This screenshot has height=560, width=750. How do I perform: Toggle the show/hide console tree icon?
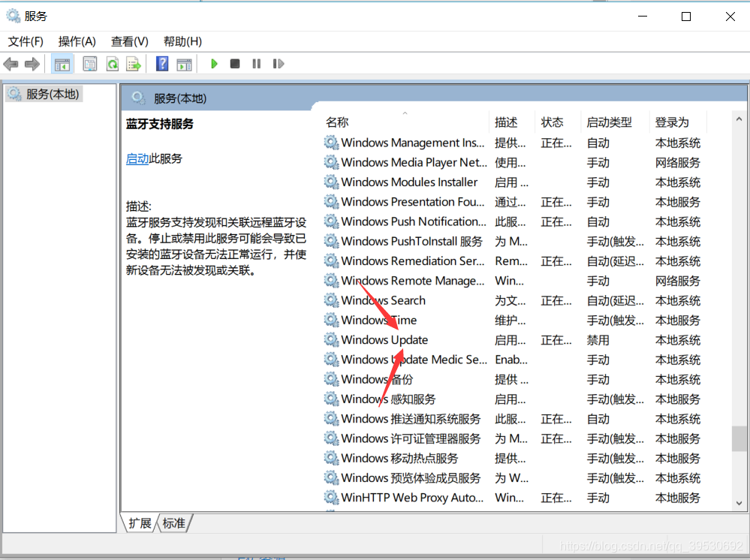tap(62, 64)
